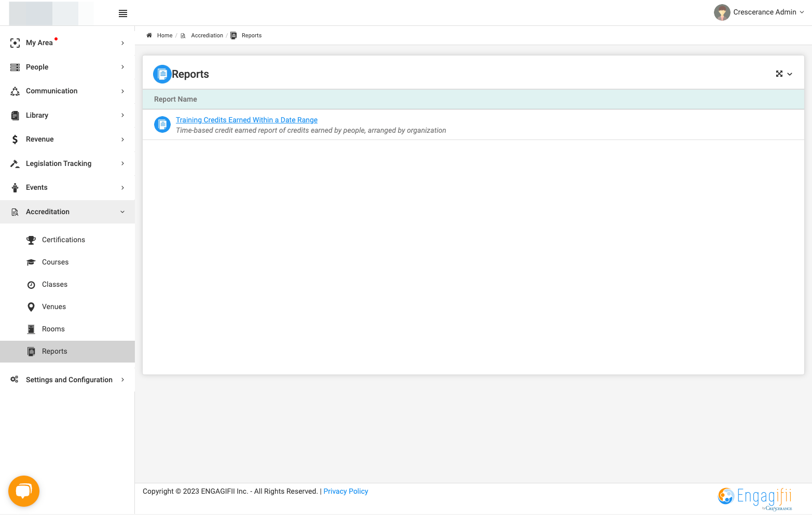Expand the Reports panel to fullscreen
812x515 pixels.
(x=779, y=74)
